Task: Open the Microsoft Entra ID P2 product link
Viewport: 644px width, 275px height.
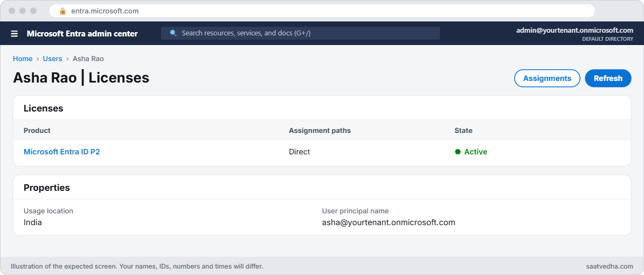Action: pyautogui.click(x=62, y=152)
